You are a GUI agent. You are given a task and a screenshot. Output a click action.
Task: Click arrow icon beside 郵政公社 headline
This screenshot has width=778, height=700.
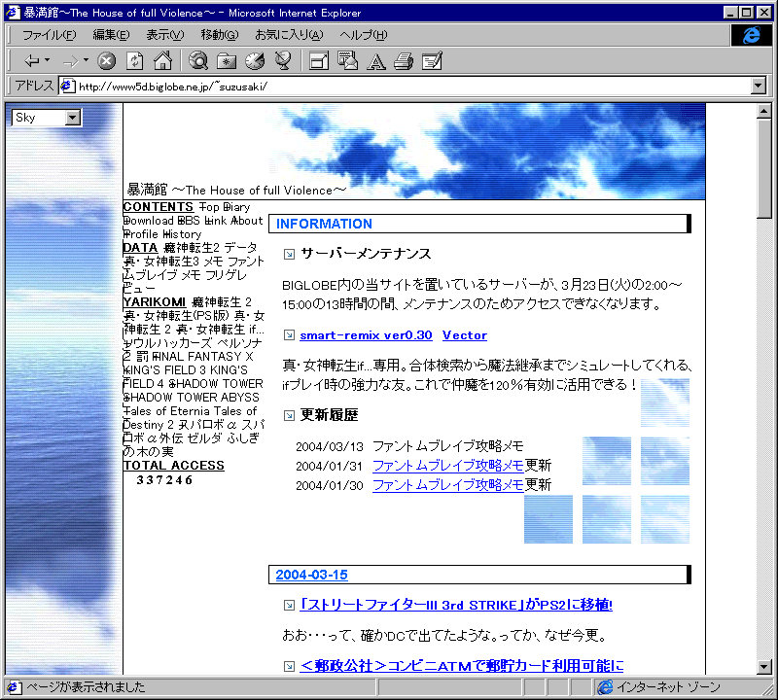point(289,666)
